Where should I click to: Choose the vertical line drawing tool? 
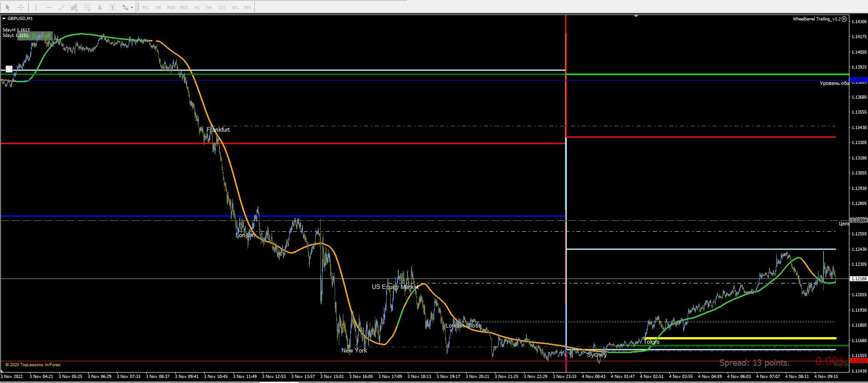36,7
